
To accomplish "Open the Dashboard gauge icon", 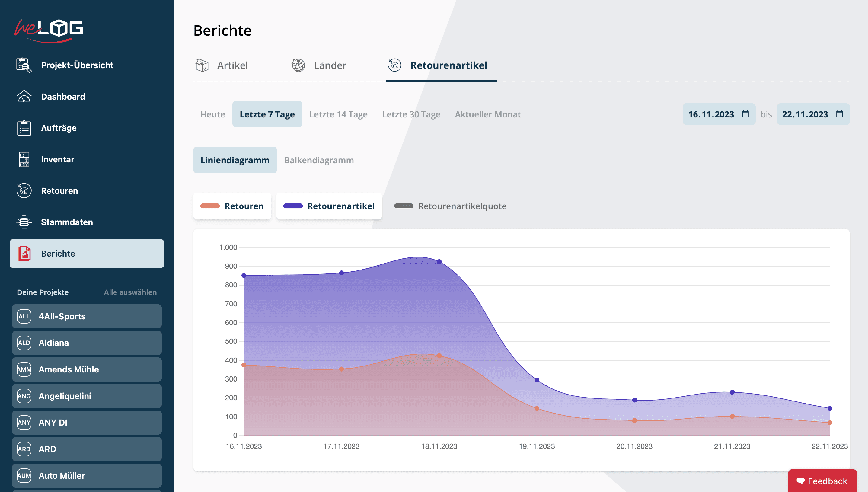I will click(x=24, y=97).
